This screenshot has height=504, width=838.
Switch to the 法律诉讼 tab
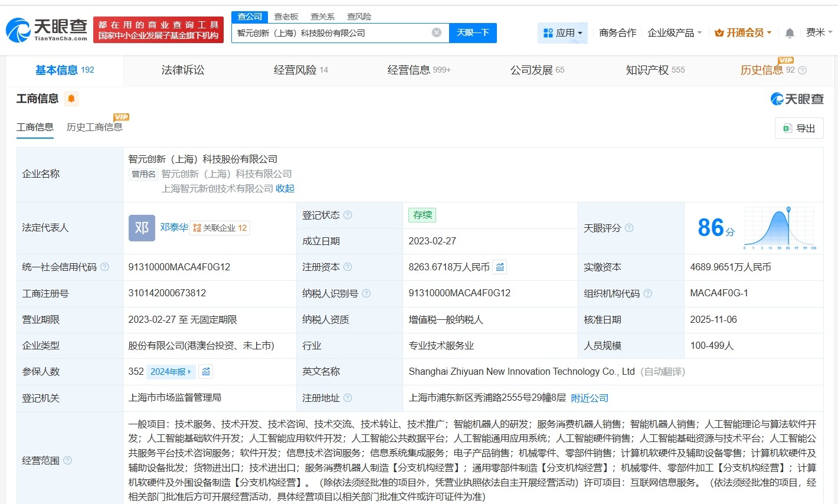point(183,70)
